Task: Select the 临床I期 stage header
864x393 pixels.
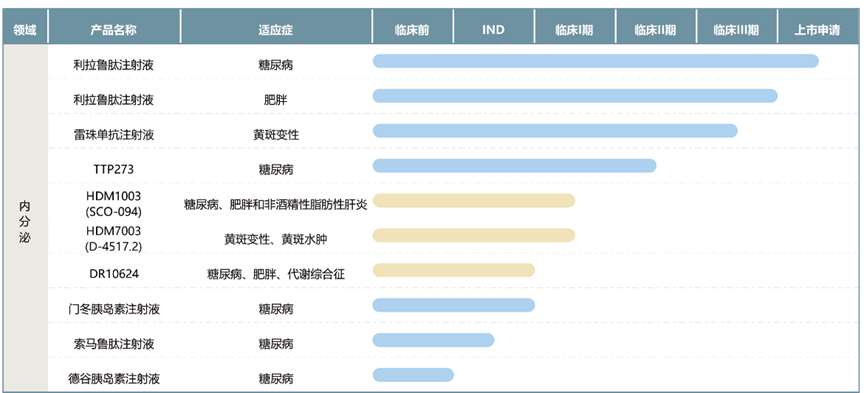Action: (x=574, y=30)
